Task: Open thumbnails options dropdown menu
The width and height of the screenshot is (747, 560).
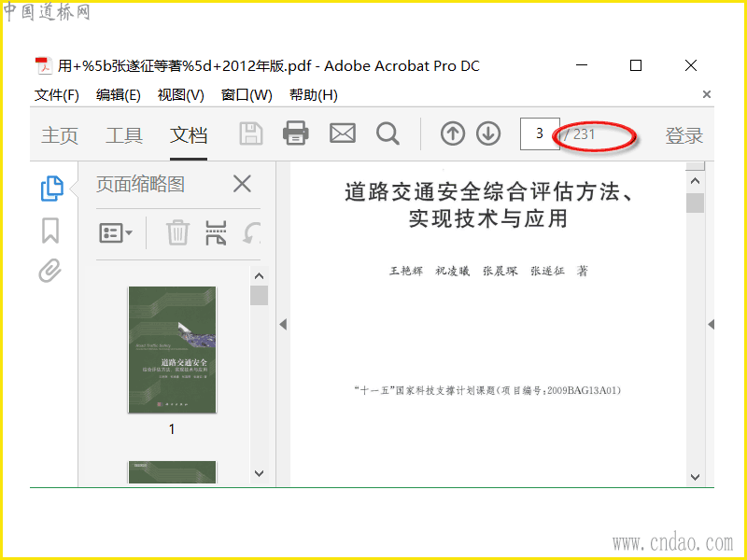Action: [x=116, y=232]
